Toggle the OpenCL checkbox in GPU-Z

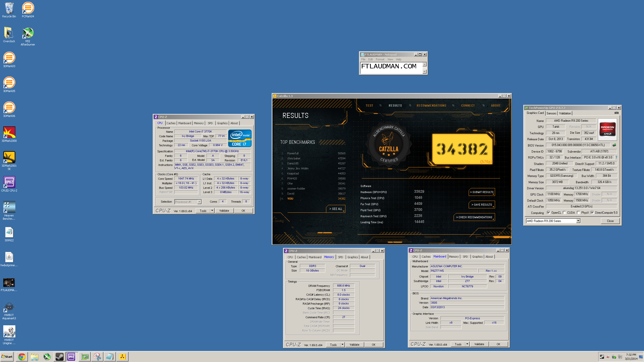click(548, 213)
